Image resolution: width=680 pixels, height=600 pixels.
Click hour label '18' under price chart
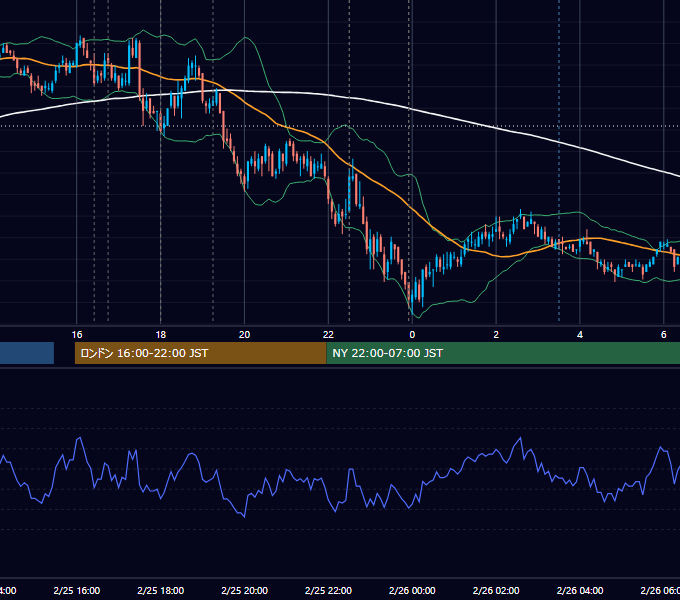click(x=160, y=334)
